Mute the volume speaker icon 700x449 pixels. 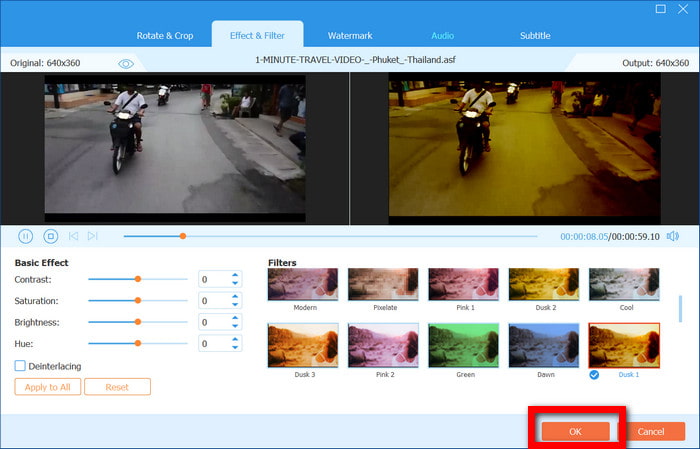coord(672,236)
